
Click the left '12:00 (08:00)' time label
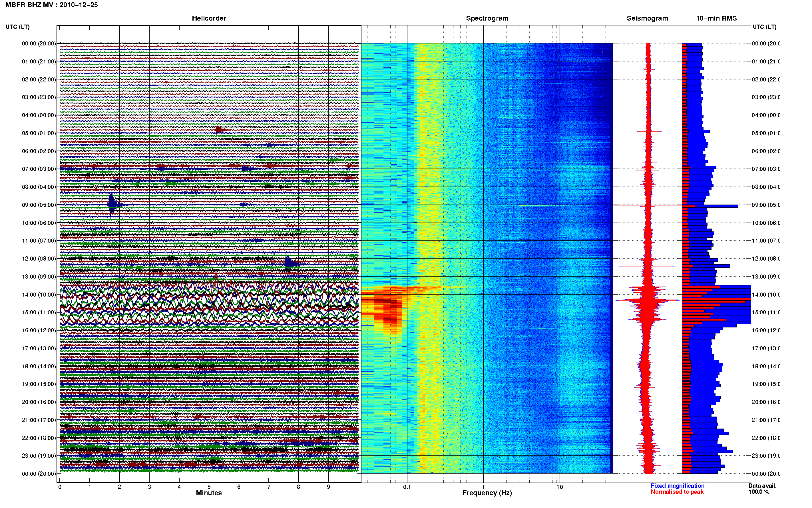[39, 259]
